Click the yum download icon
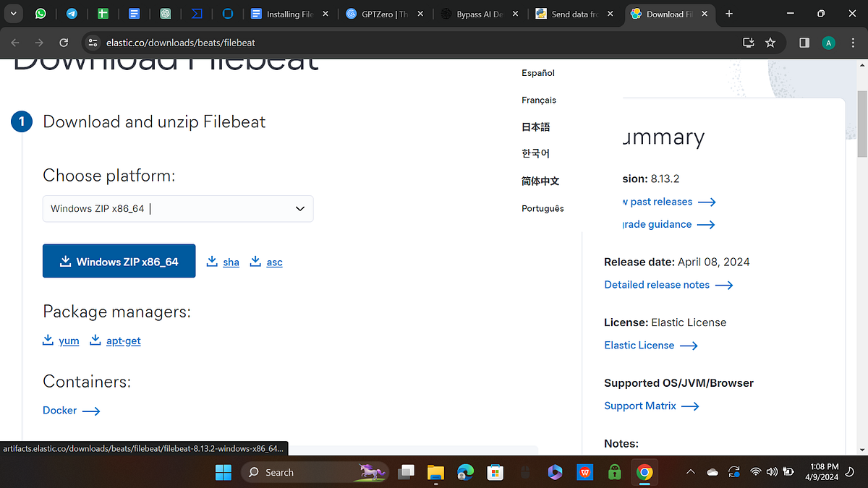 (47, 339)
